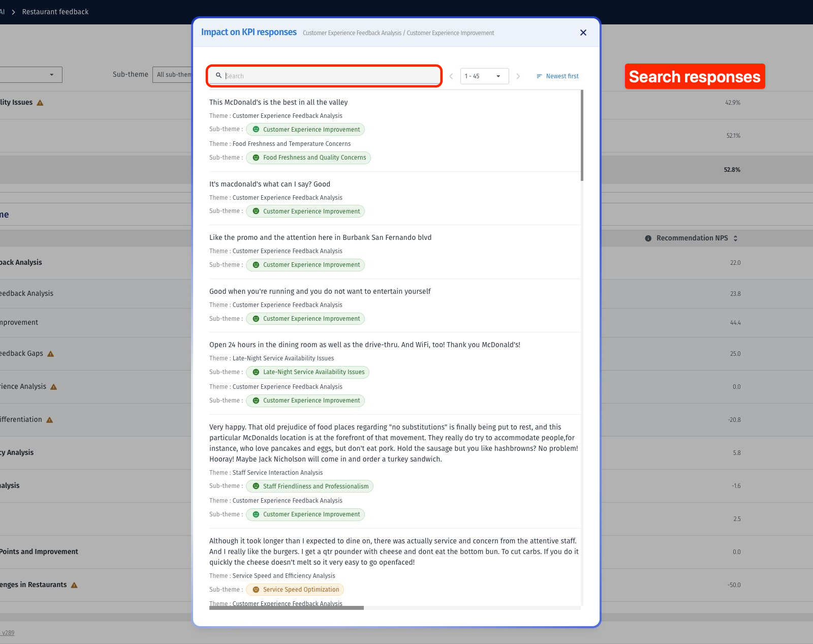Click the Customer Experience Improvement tag under Burbank response
813x644 pixels.
(305, 265)
